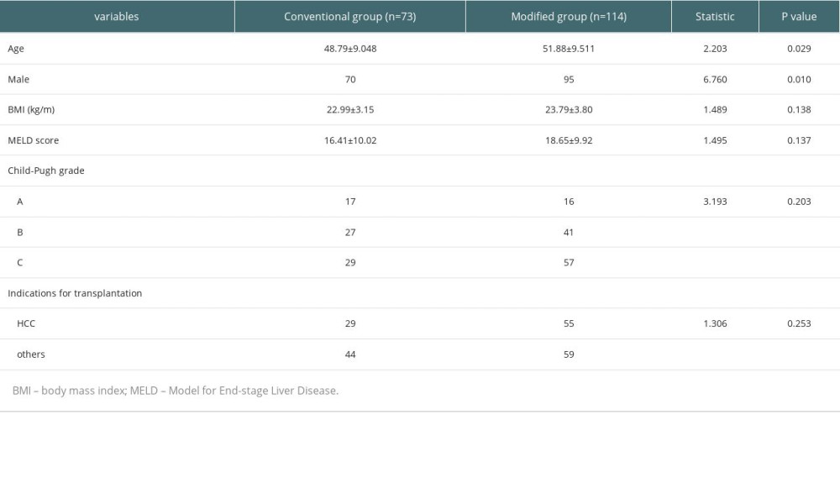Click the Indications for transplantation heading
Image resolution: width=840 pixels, height=504 pixels.
tap(75, 293)
